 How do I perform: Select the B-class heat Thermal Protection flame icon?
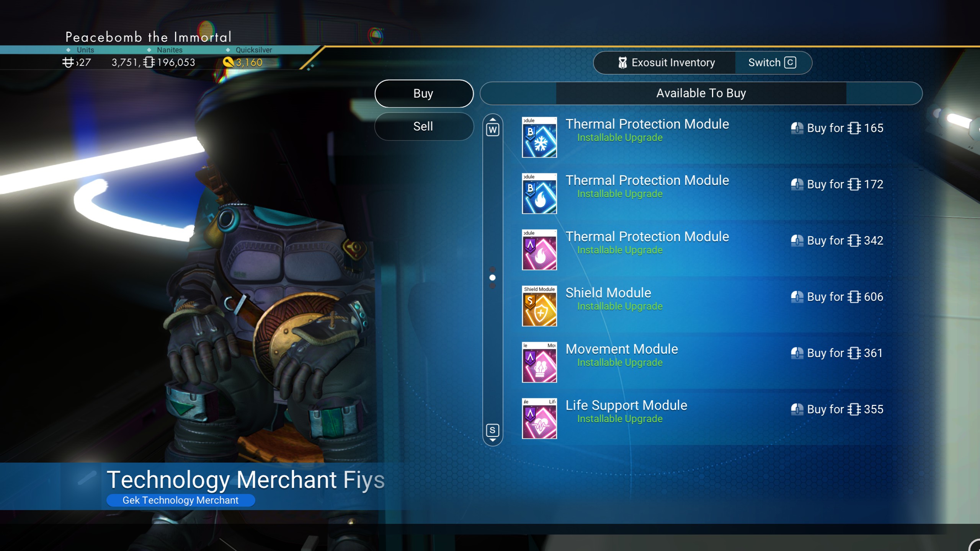539,193
